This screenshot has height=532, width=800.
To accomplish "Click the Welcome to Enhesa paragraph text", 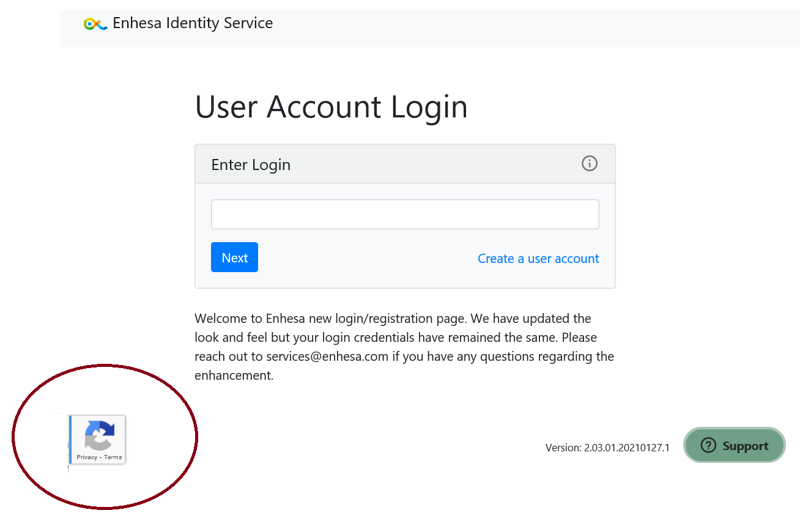I will 404,347.
